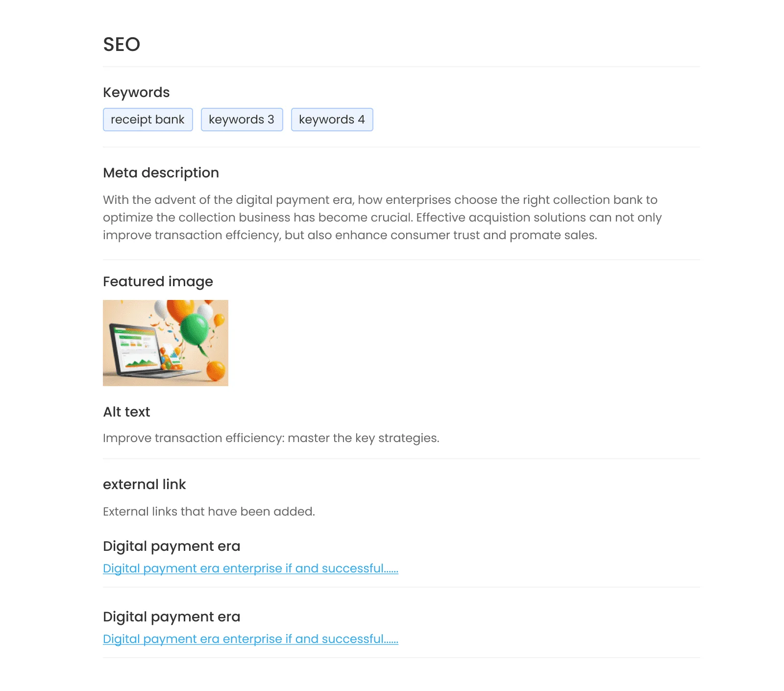
Task: Click the meta description paragraph text
Action: (382, 218)
